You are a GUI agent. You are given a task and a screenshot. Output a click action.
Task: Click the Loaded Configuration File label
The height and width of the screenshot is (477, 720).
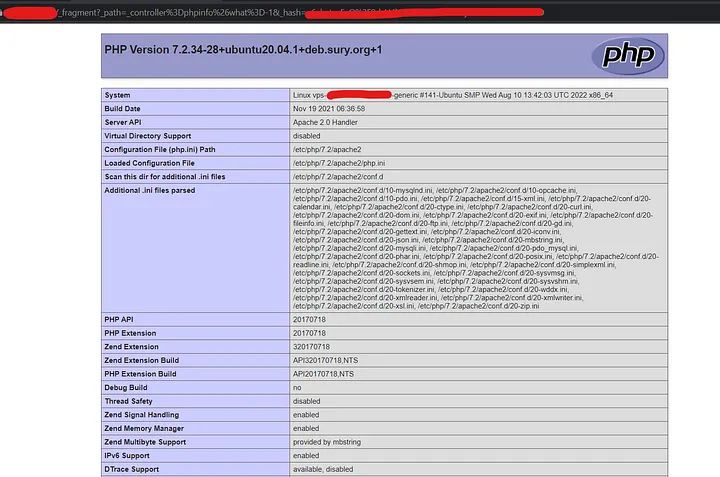tap(149, 163)
